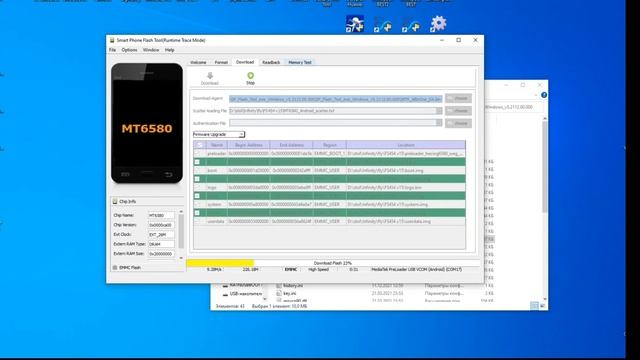The width and height of the screenshot is (640, 360).
Task: Click the Explorer address bar path field
Action: [x=513, y=107]
